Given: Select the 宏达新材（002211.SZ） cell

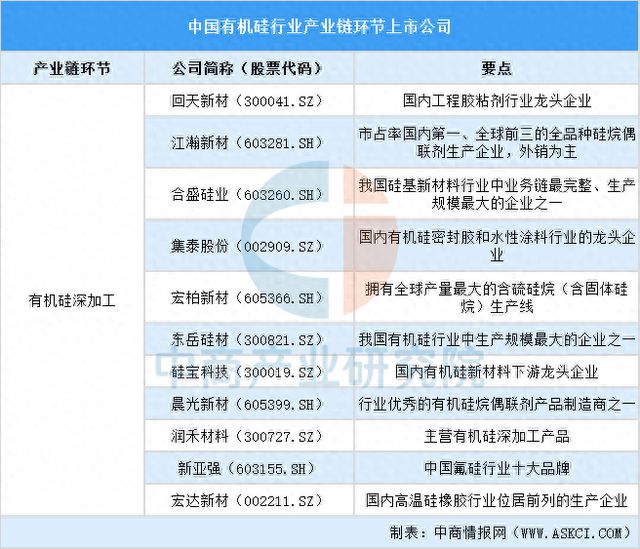Looking at the screenshot, I should (248, 500).
